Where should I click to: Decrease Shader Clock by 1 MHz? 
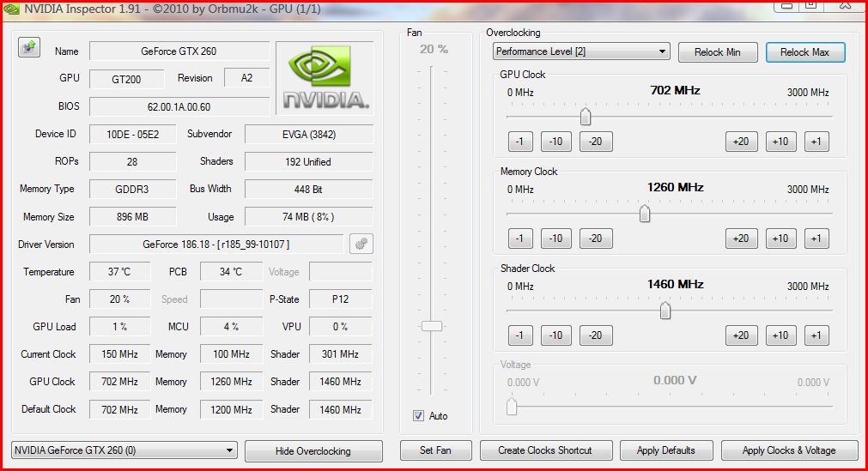[519, 335]
